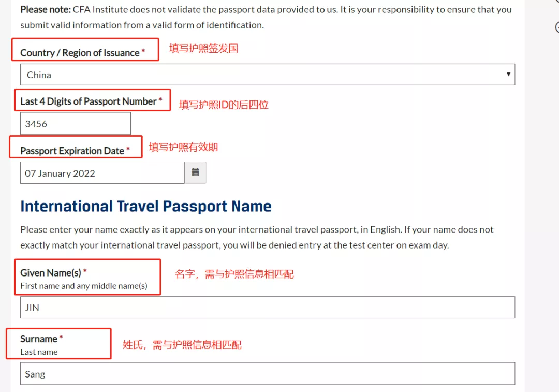
Task: Click the Passport Expiration Date label
Action: pyautogui.click(x=75, y=151)
